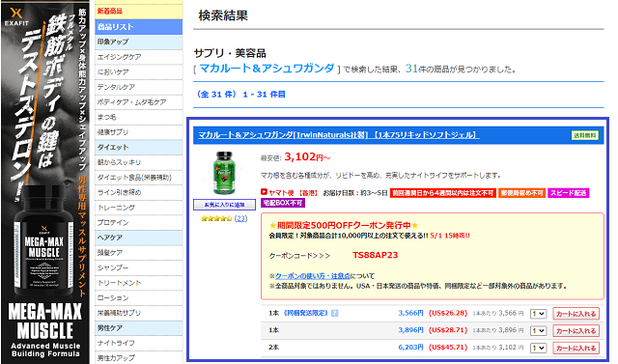618x364 pixels.
Task: Open 男性力アップ category
Action: point(138,357)
